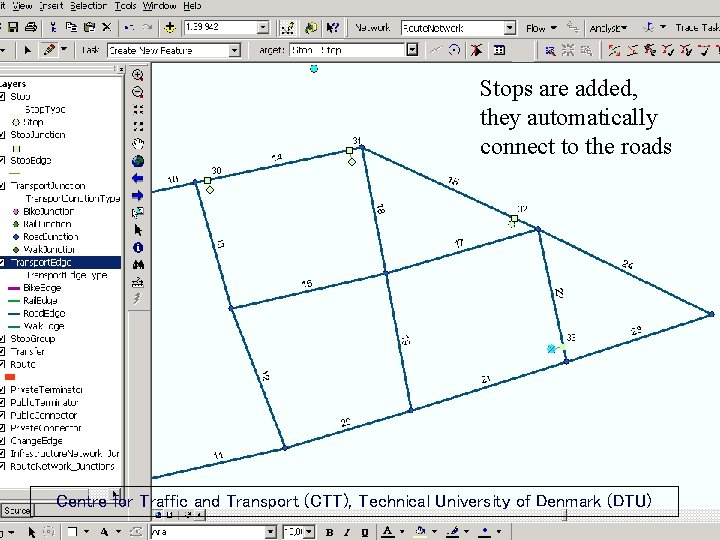The width and height of the screenshot is (720, 540).
Task: Click the Bold formatting button
Action: (329, 532)
